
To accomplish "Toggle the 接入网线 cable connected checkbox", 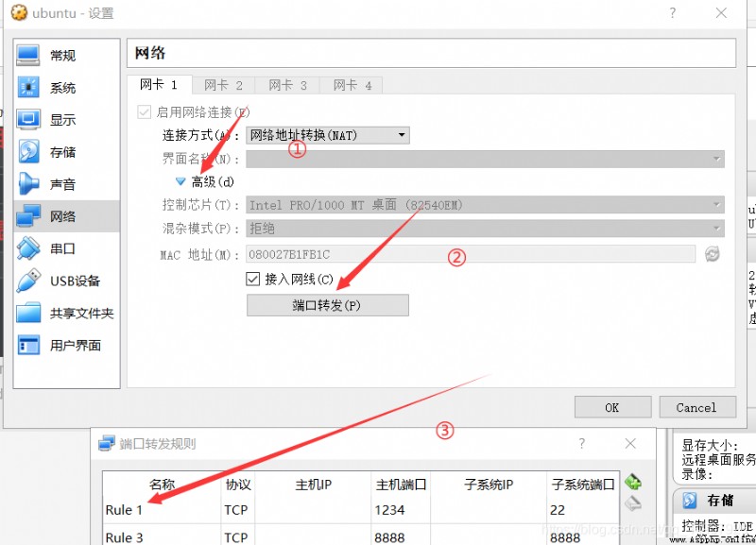I will (x=252, y=279).
